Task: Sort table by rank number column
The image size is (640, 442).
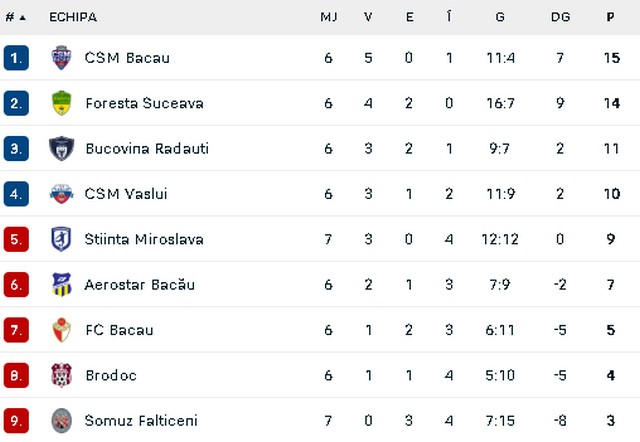Action: [x=15, y=17]
